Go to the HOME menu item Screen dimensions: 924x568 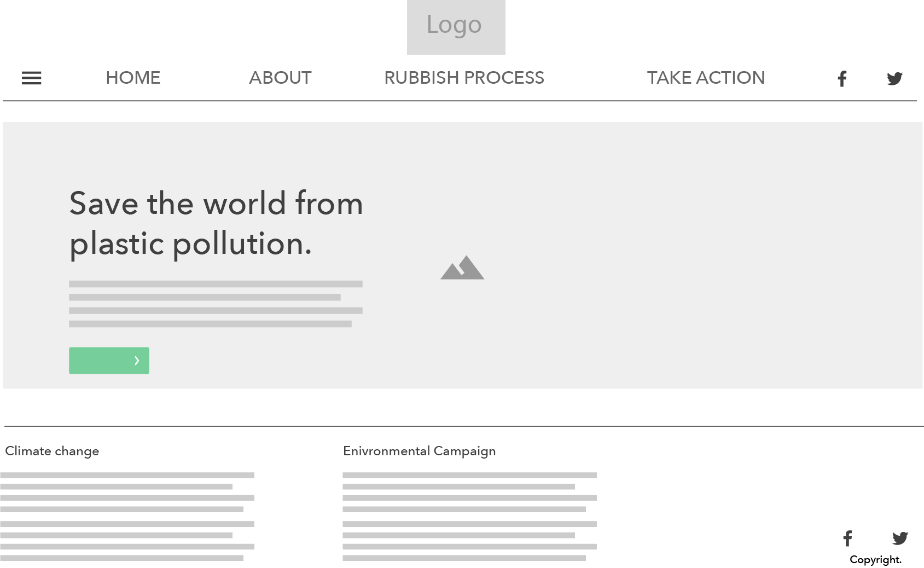[x=133, y=78]
